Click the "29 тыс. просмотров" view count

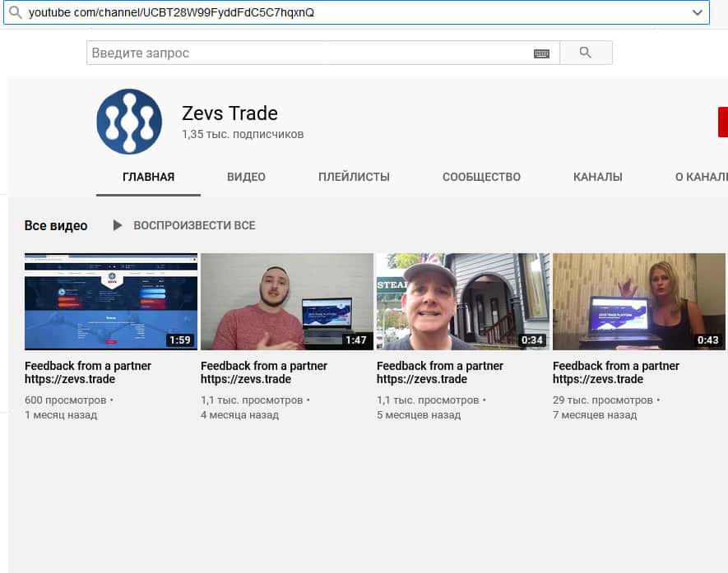point(603,400)
